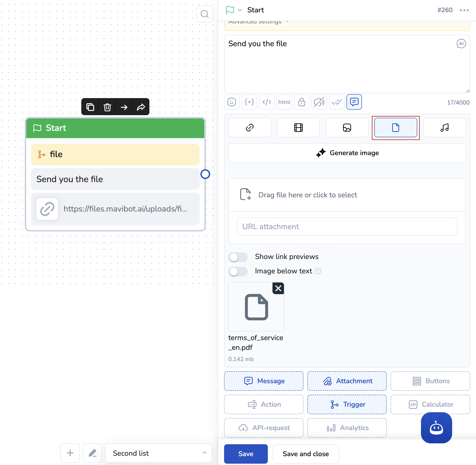This screenshot has width=476, height=465.
Task: Open the Second list dropdown
Action: pos(159,453)
